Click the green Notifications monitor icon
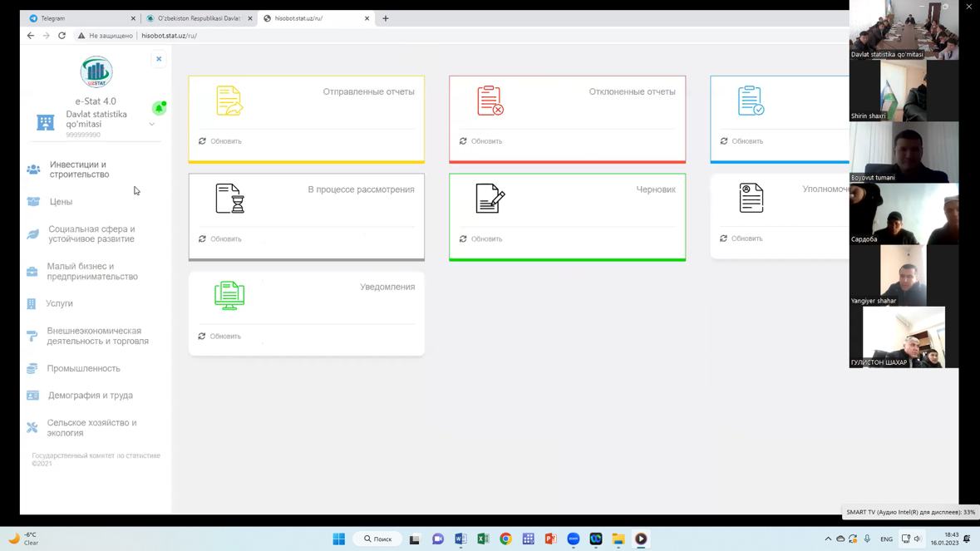Screen dimensions: 980x551 [229, 295]
